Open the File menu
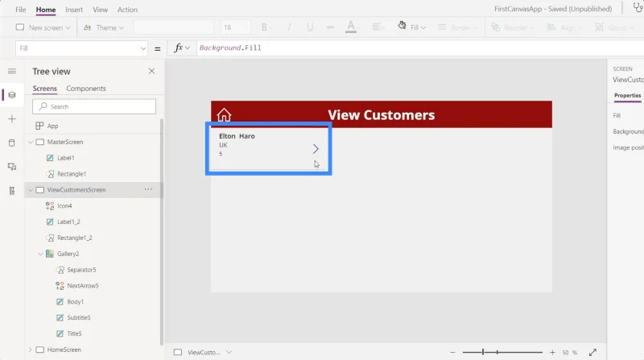 click(21, 10)
